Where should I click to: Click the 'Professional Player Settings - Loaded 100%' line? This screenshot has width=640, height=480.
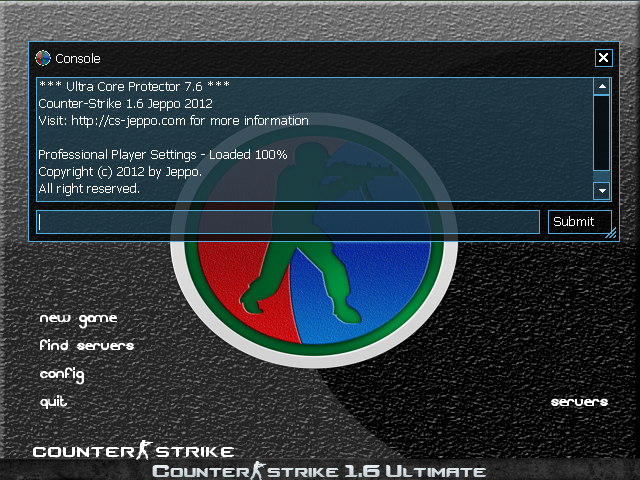pos(163,155)
